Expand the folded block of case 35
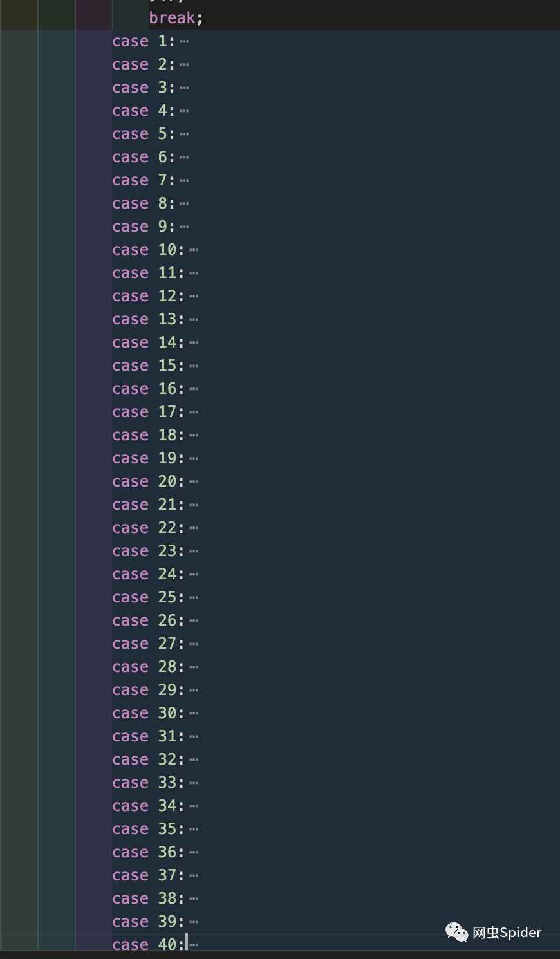Image resolution: width=560 pixels, height=959 pixels. [x=194, y=830]
